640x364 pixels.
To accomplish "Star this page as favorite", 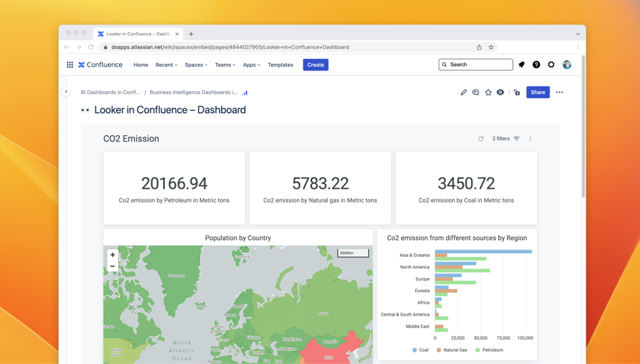I will (488, 92).
